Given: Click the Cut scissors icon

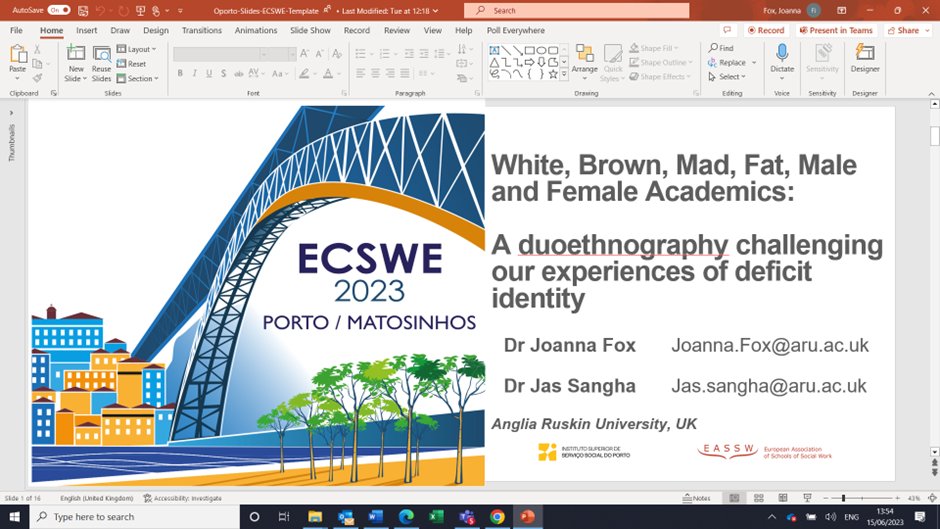Looking at the screenshot, I should (x=37, y=49).
